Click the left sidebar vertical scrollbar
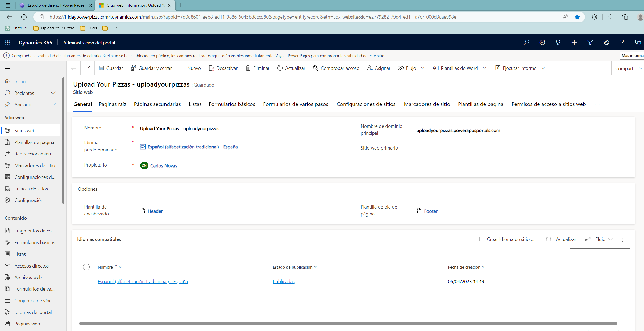 coord(63,141)
